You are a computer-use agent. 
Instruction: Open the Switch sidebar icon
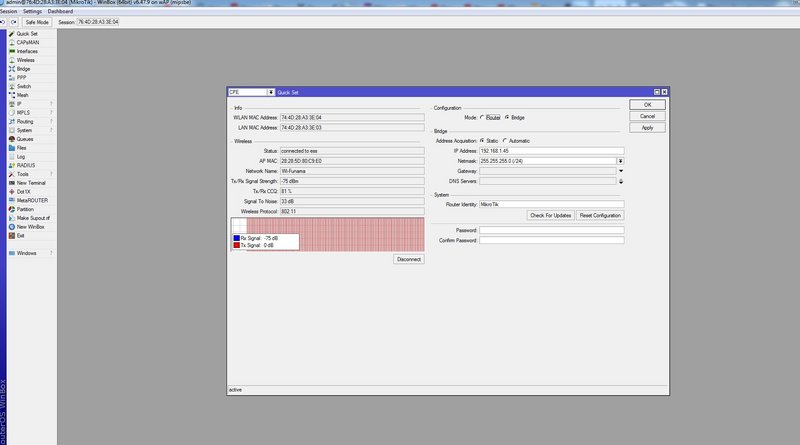point(12,86)
